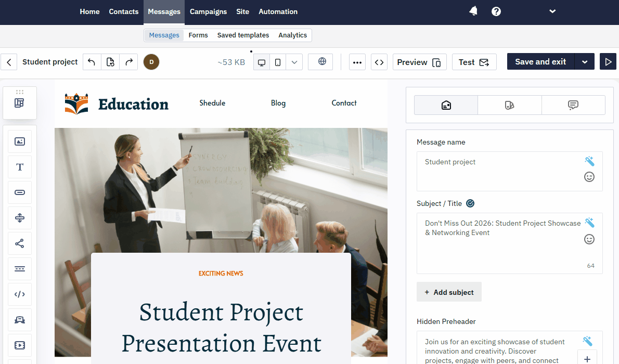Expand the device view dropdown arrow
This screenshot has width=619, height=364.
(294, 62)
